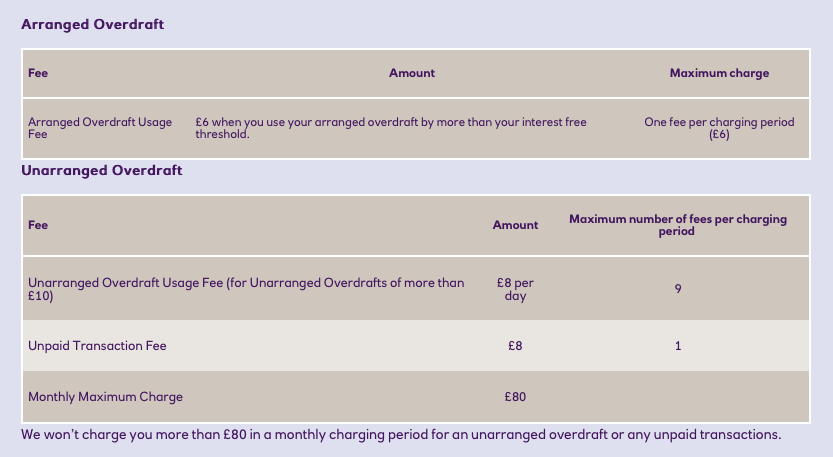The height and width of the screenshot is (457, 833).
Task: Select the £80 Monthly Maximum Charge amount
Action: [515, 397]
